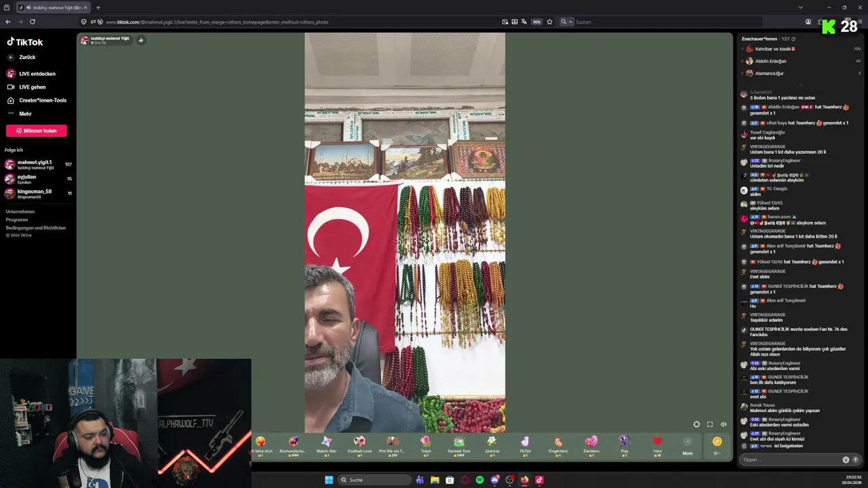
Task: Open LIVE entdecken
Action: click(32, 74)
